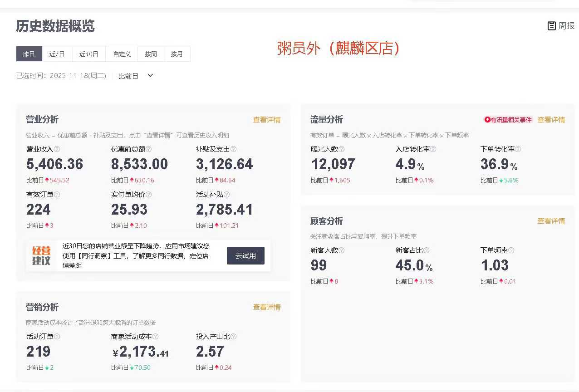The height and width of the screenshot is (392, 579).
Task: Click the 有流量相关事件 alert badge
Action: pos(508,120)
